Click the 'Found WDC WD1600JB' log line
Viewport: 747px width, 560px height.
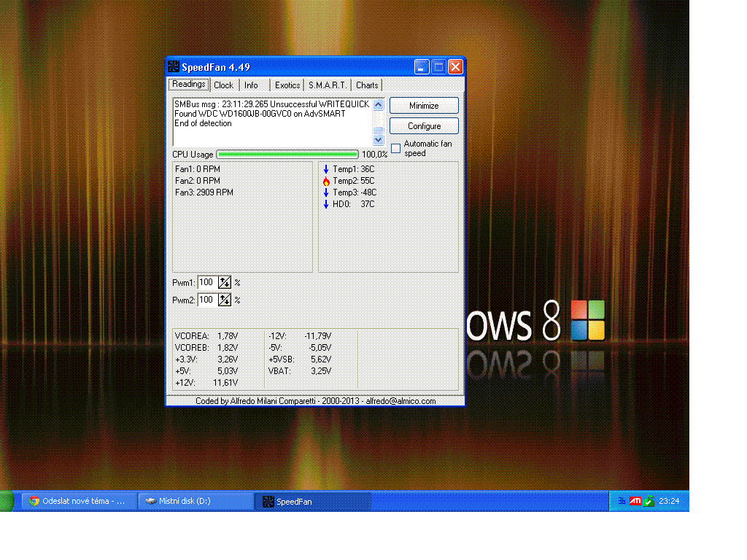click(x=260, y=114)
